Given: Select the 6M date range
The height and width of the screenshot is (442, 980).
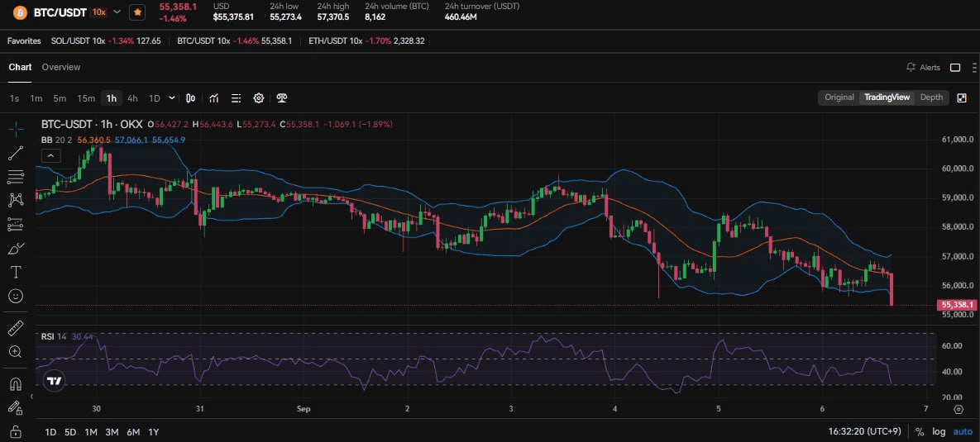Looking at the screenshot, I should tap(133, 432).
